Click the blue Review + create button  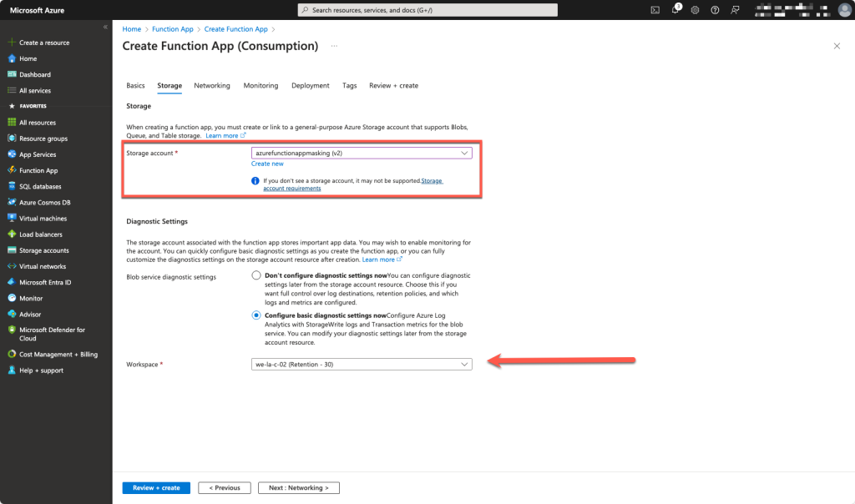pyautogui.click(x=156, y=487)
